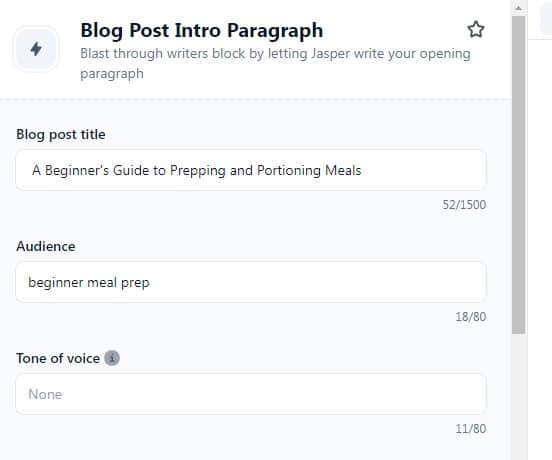The width and height of the screenshot is (552, 460).
Task: Select the Blog Post Intro Paragraph heading
Action: (202, 30)
